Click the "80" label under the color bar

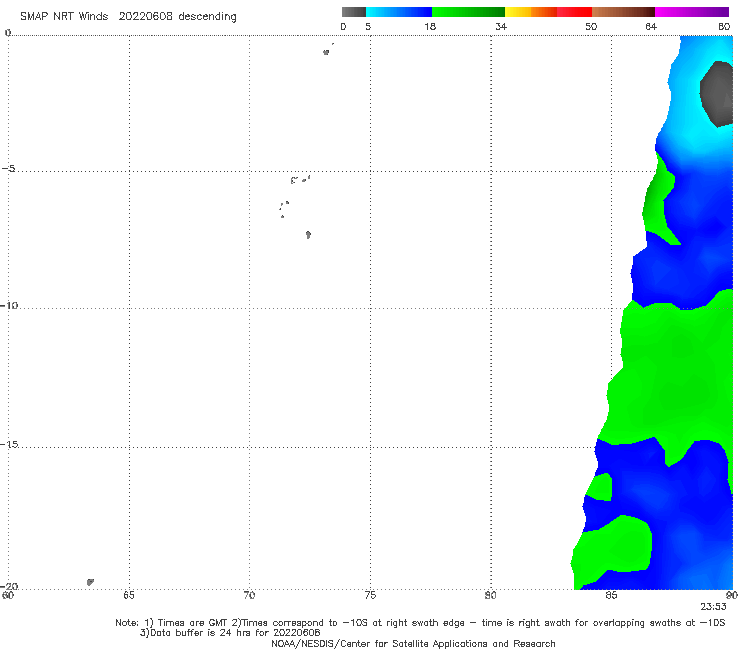724,27
